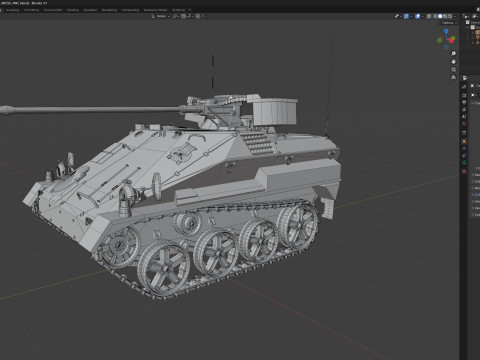480x360 pixels.
Task: Toggle X-ray mode
Action: click(429, 16)
